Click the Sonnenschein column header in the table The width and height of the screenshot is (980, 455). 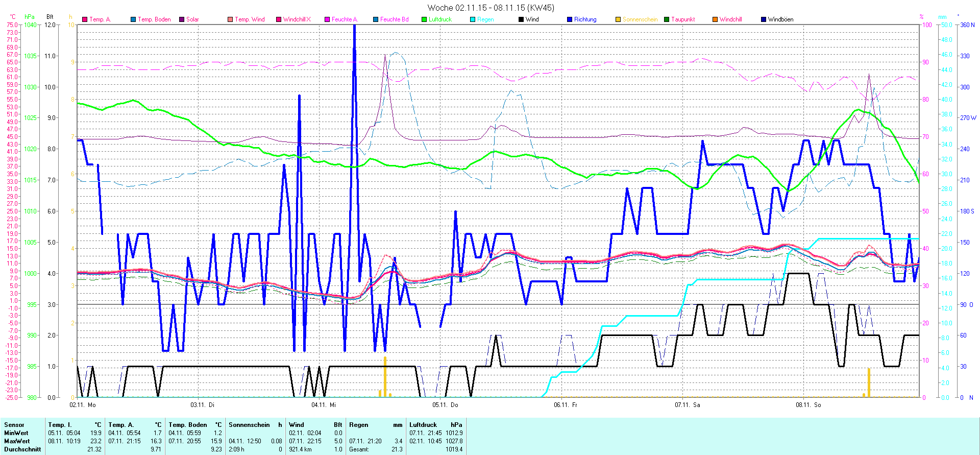(x=255, y=425)
